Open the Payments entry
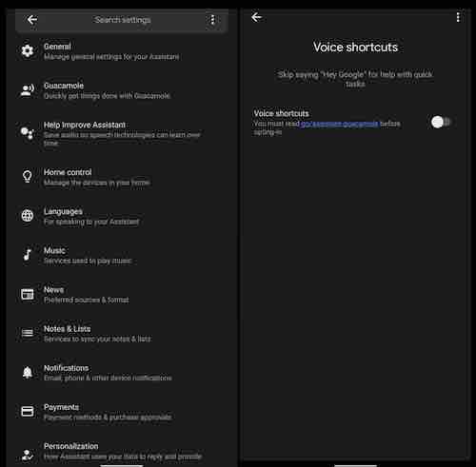The width and height of the screenshot is (476, 467). coord(122,412)
